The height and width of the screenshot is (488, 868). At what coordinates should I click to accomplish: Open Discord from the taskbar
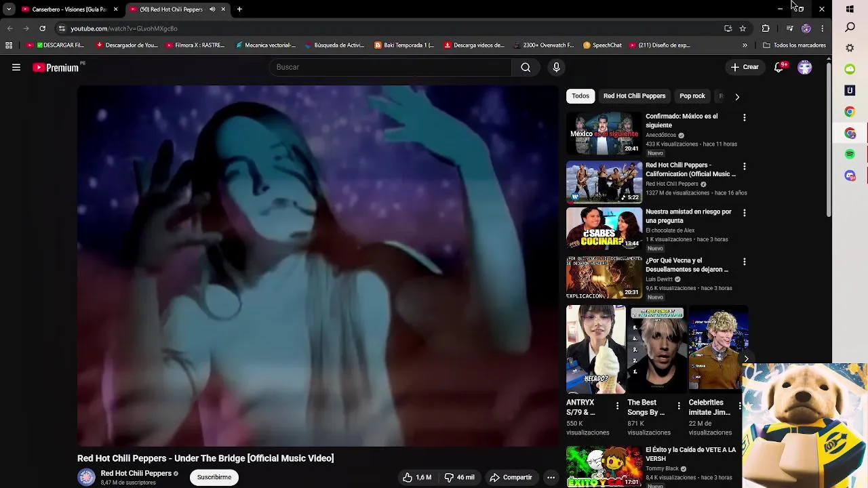click(x=850, y=176)
